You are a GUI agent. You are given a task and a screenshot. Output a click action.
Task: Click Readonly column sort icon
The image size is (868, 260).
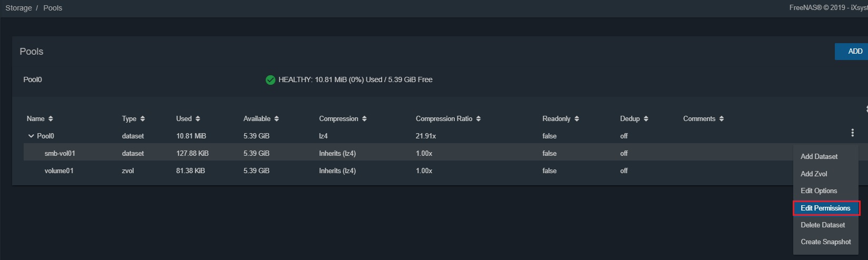577,119
